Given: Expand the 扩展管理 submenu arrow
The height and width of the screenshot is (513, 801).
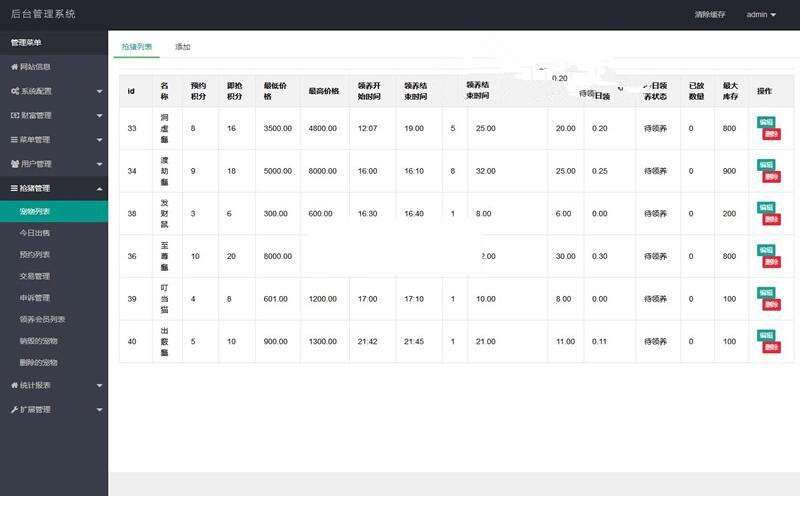Looking at the screenshot, I should (x=99, y=410).
